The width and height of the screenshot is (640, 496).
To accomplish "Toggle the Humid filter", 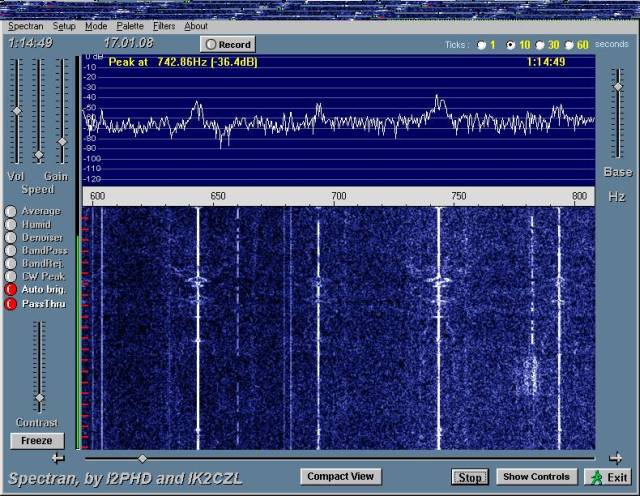I will 11,225.
